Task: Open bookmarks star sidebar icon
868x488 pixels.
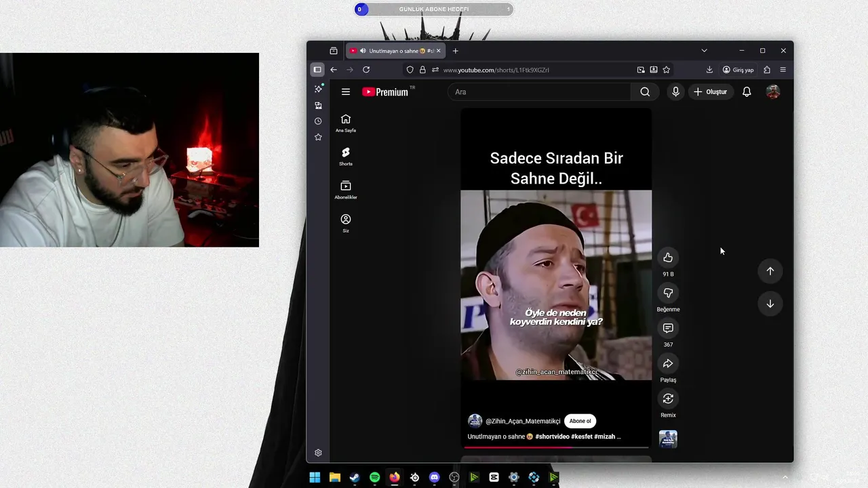Action: 318,137
